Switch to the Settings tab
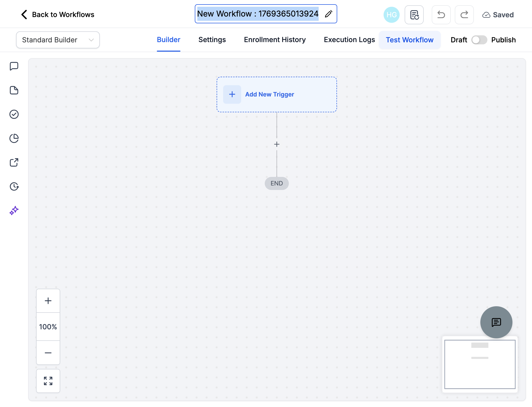The height and width of the screenshot is (407, 532). pyautogui.click(x=212, y=40)
